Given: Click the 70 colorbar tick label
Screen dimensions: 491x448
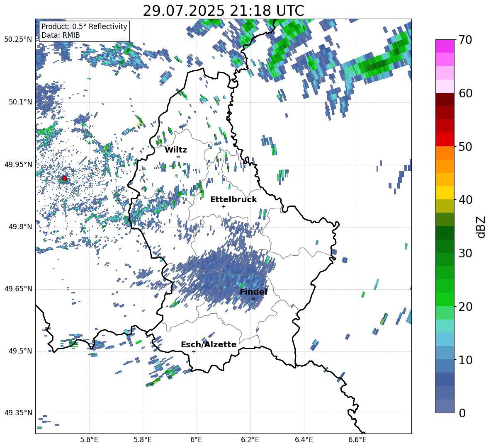Looking at the screenshot, I should tap(465, 40).
